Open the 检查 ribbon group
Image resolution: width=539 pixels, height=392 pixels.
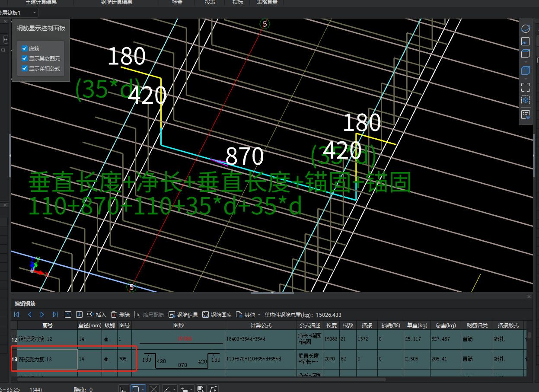click(177, 3)
